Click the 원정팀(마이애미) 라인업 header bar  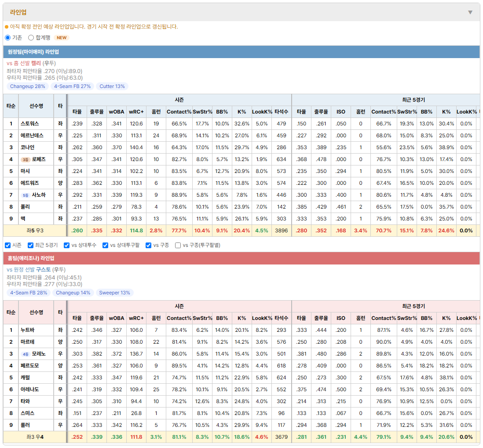(x=241, y=52)
